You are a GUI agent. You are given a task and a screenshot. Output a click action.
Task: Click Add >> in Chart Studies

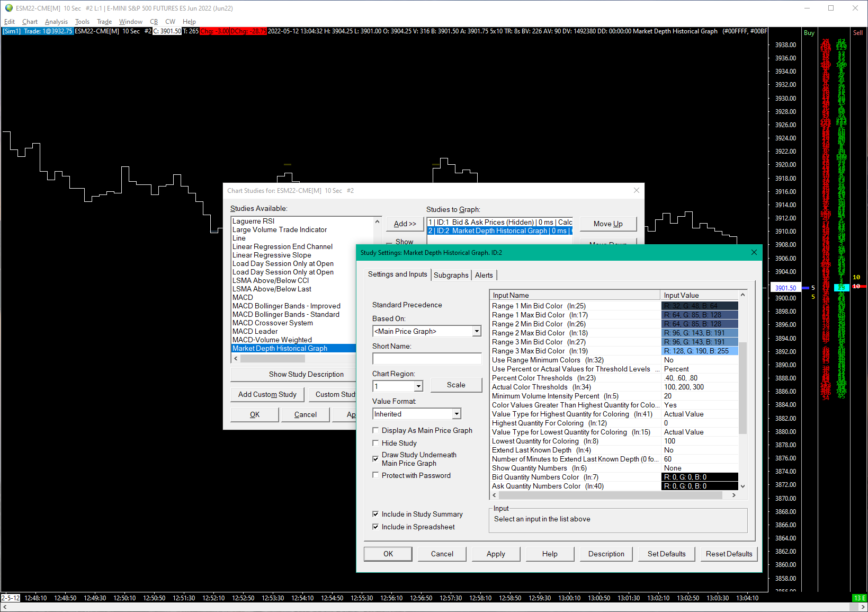click(405, 224)
